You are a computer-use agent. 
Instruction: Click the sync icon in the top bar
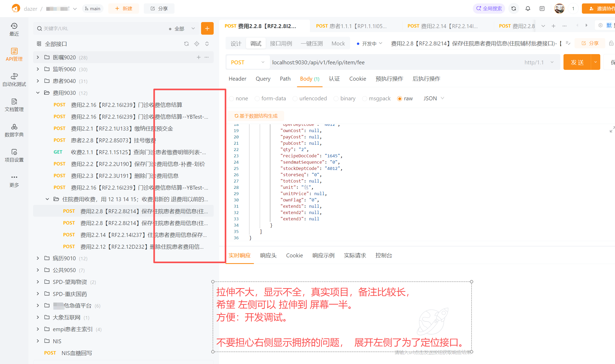pos(514,8)
